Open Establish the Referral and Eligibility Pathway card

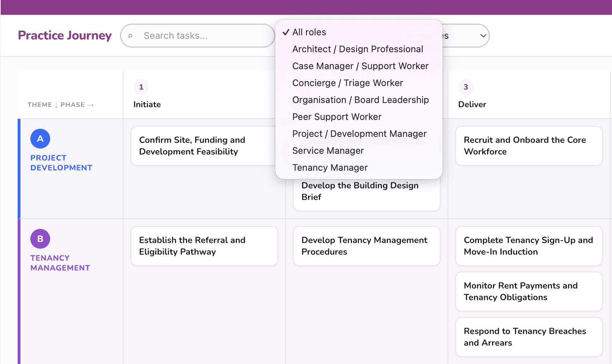pos(204,246)
